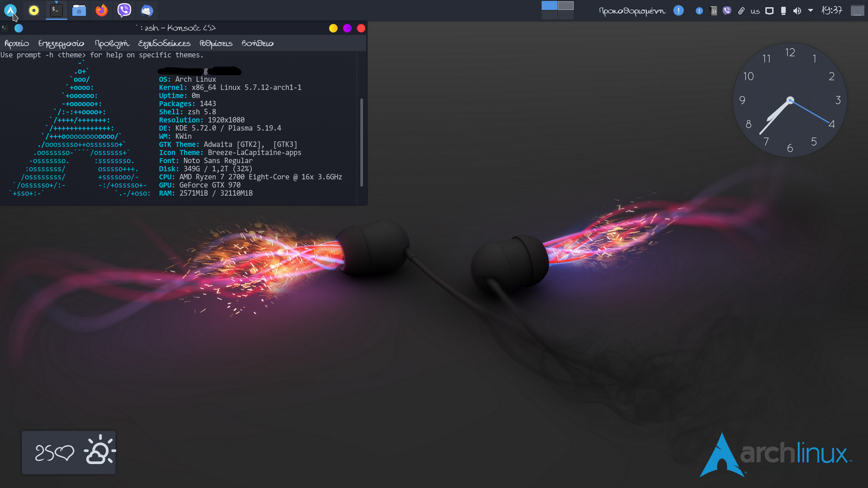Maximize Konsole with the purple button
868x488 pixels.
click(347, 28)
